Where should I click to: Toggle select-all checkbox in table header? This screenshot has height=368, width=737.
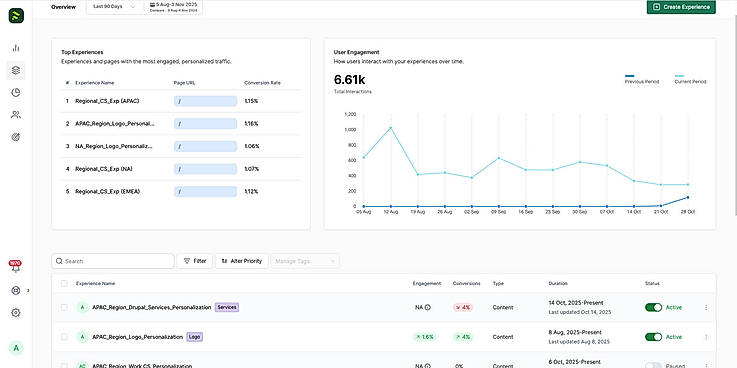tap(64, 283)
